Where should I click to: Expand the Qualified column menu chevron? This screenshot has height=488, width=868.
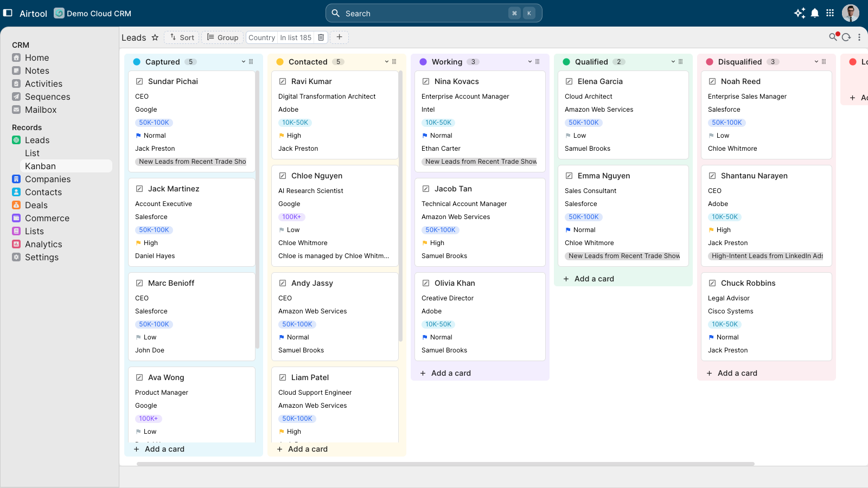(673, 62)
